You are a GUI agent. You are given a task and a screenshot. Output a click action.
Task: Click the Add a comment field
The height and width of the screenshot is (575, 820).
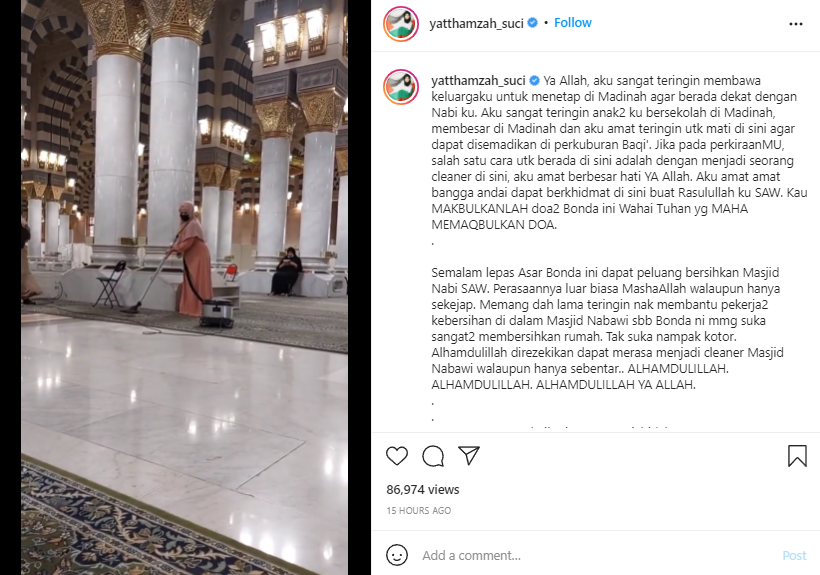[596, 555]
